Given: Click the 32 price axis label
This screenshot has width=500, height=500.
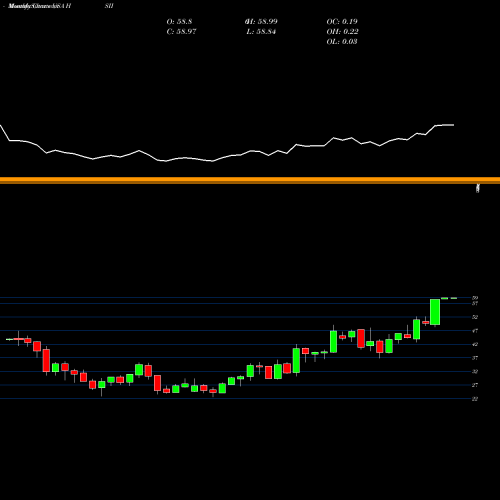Looking at the screenshot, I should click(475, 371).
